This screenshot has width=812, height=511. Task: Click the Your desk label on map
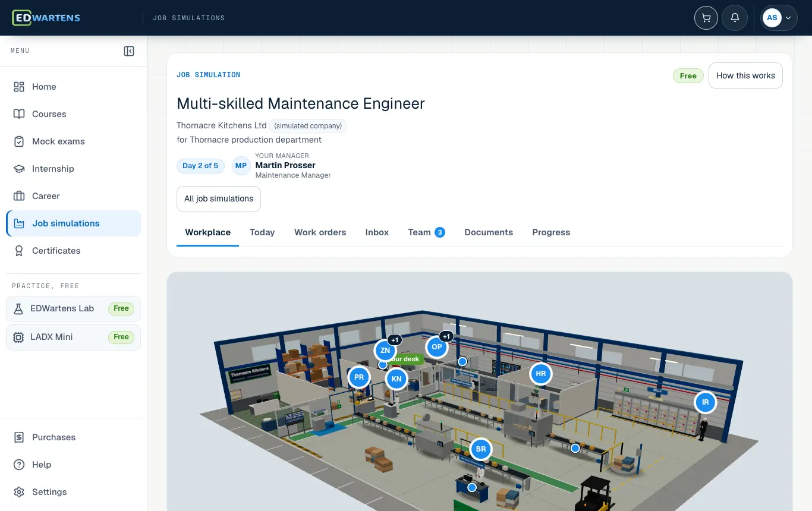407,359
